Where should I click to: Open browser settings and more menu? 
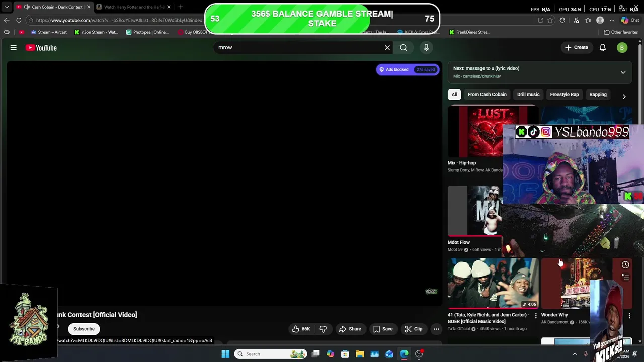point(612,20)
